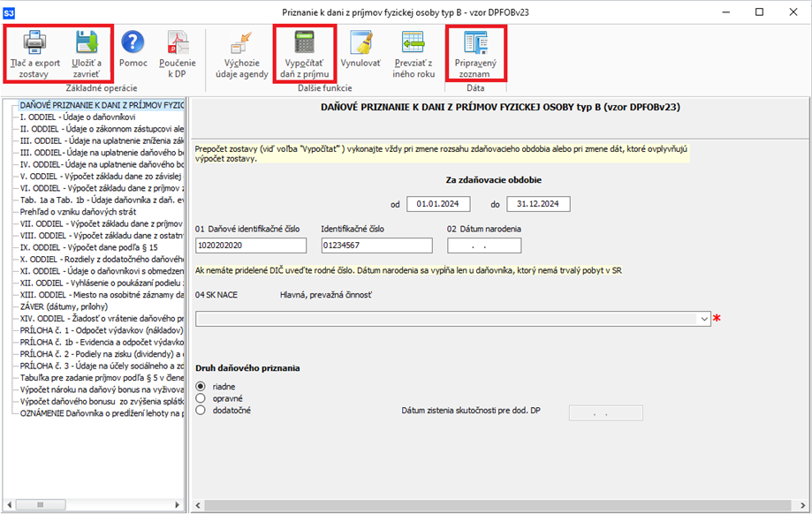The image size is (812, 514).
Task: Select the opravné radio button
Action: point(201,398)
